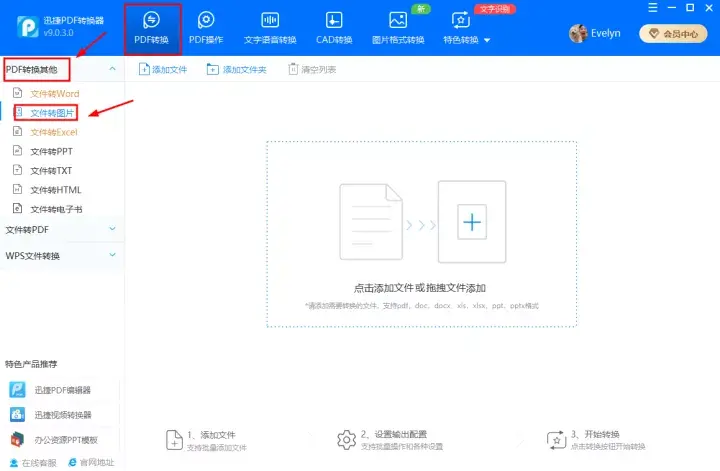Open 迅捷PDF编辑器 recommended product
The image size is (720, 471).
(62, 390)
